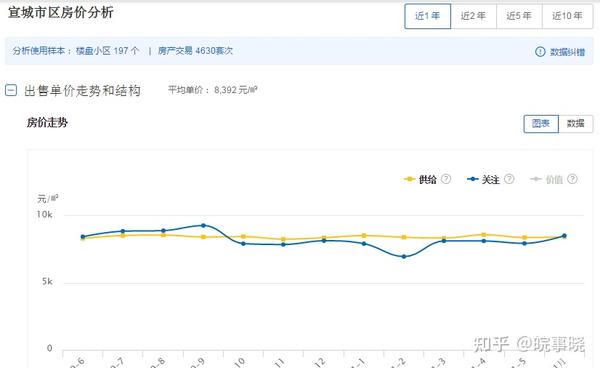This screenshot has height=368, width=600.
Task: Select the 近1年 time range tab
Action: click(x=428, y=16)
